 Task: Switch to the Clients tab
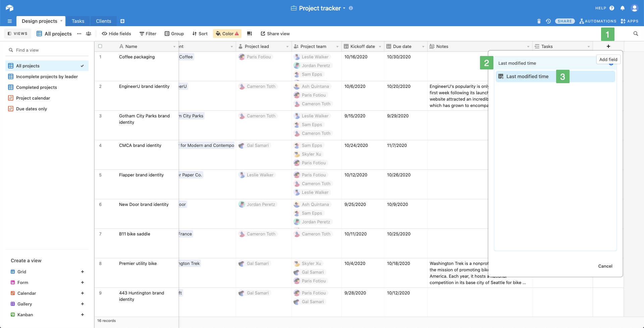[x=103, y=21]
